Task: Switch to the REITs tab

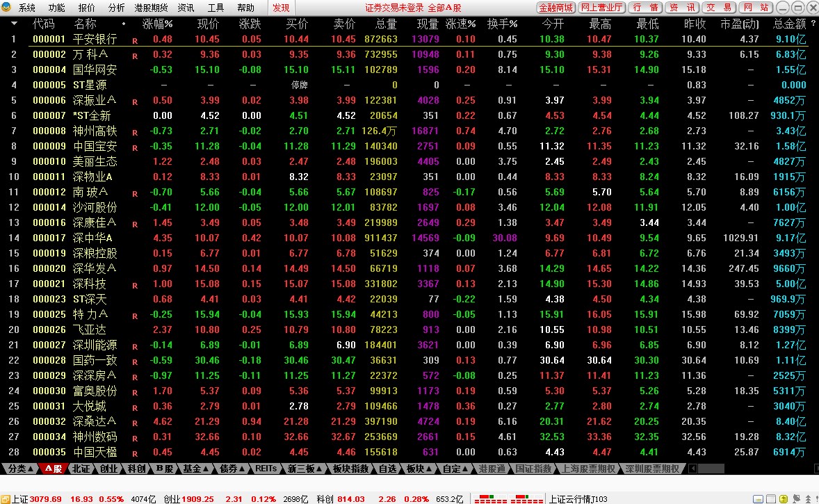Action: (266, 469)
